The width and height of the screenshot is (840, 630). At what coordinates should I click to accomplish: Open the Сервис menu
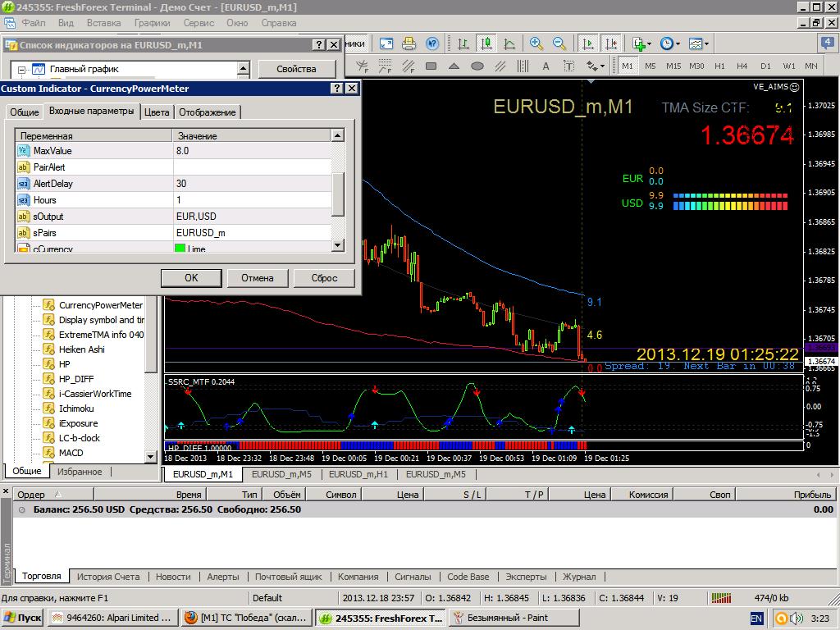click(199, 23)
